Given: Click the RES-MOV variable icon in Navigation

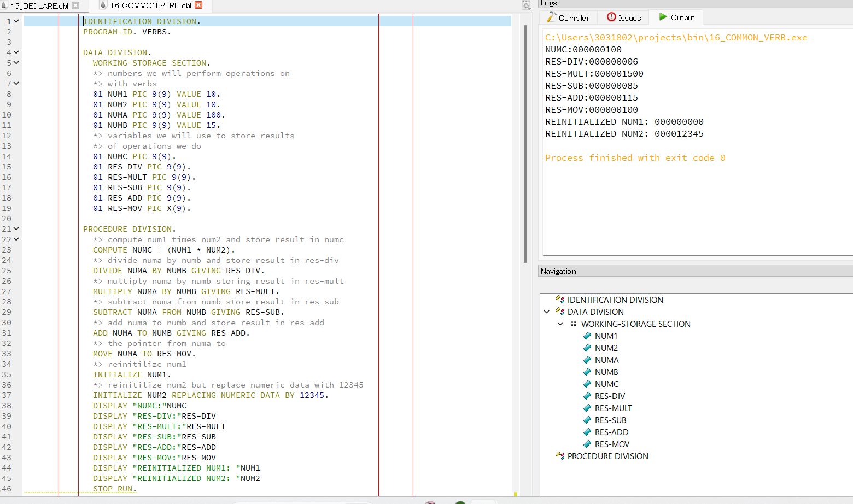Looking at the screenshot, I should (587, 444).
